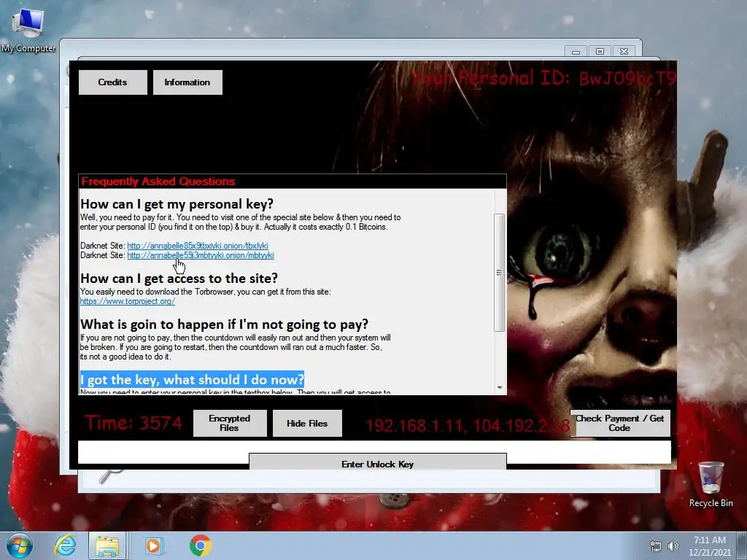747x560 pixels.
Task: Maximize the background window
Action: click(x=600, y=52)
